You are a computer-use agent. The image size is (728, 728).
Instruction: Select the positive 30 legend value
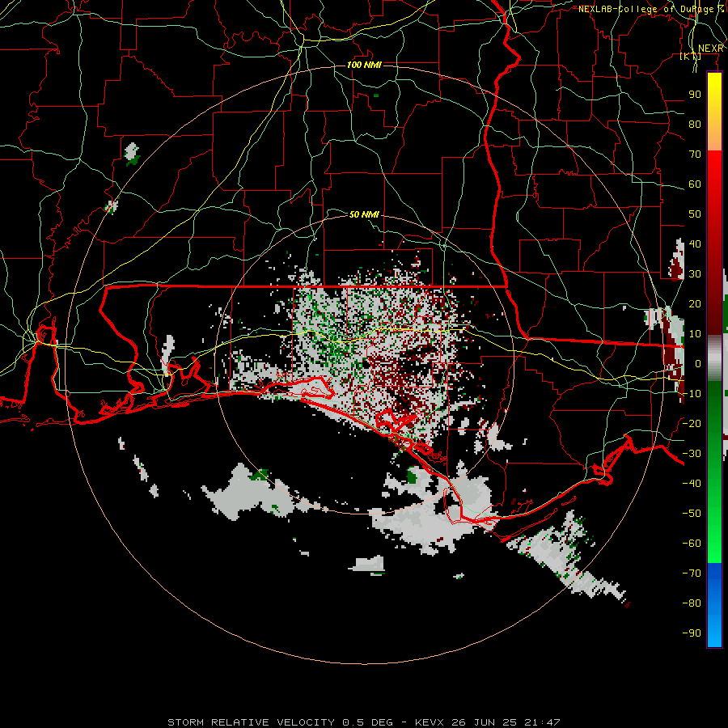[695, 274]
